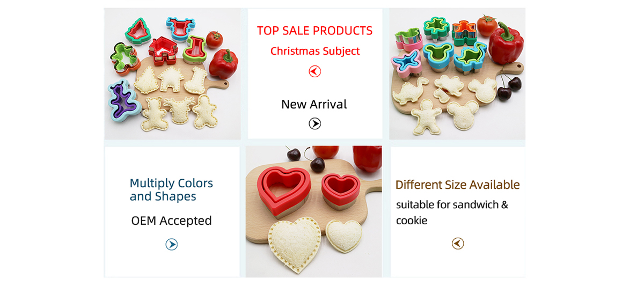Screen dimensions: 644x286
Task: Click the black right arrow under New Arrival
Action: coord(314,124)
